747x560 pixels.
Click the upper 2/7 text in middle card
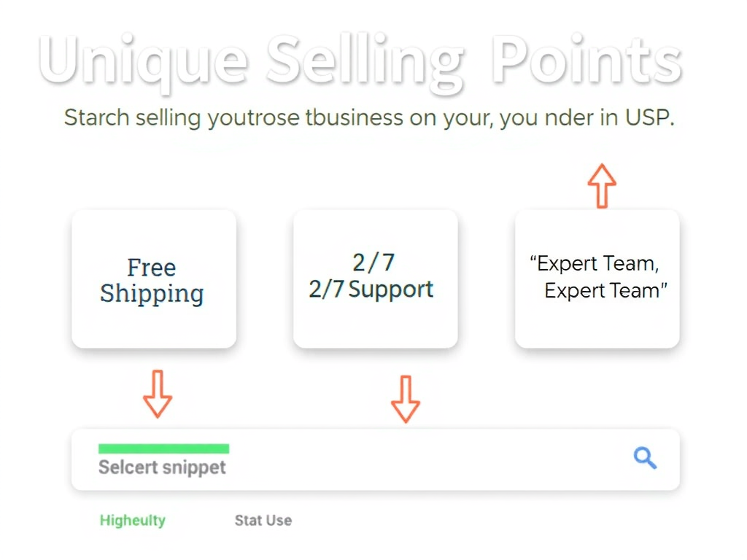click(373, 262)
